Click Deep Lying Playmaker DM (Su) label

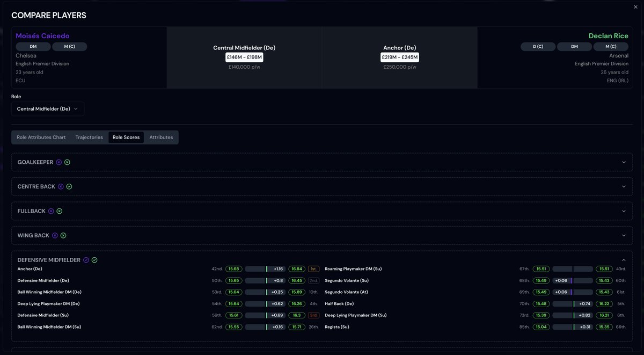coord(356,315)
